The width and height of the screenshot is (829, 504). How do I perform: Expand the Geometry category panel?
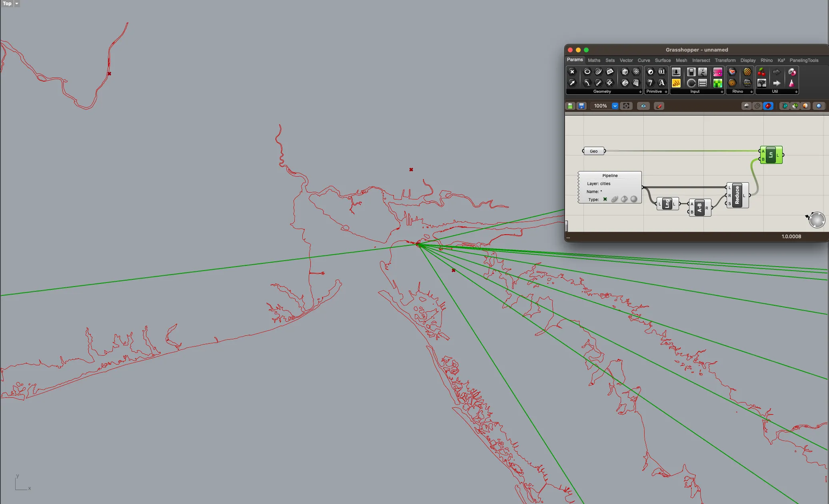pyautogui.click(x=640, y=92)
